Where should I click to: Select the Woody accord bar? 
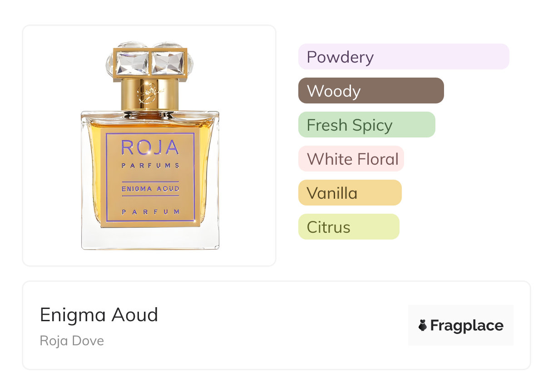pos(371,91)
